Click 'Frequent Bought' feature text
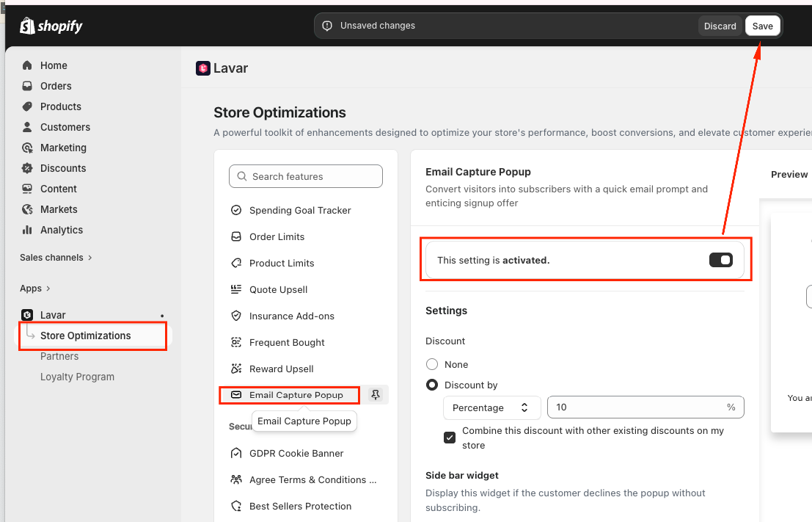Image resolution: width=812 pixels, height=522 pixels. (x=287, y=342)
